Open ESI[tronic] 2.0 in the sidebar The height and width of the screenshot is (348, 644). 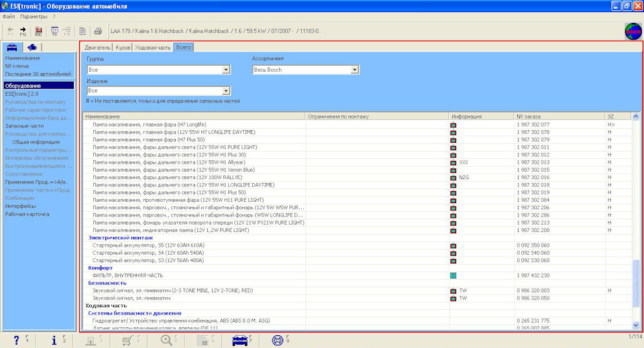[21, 94]
